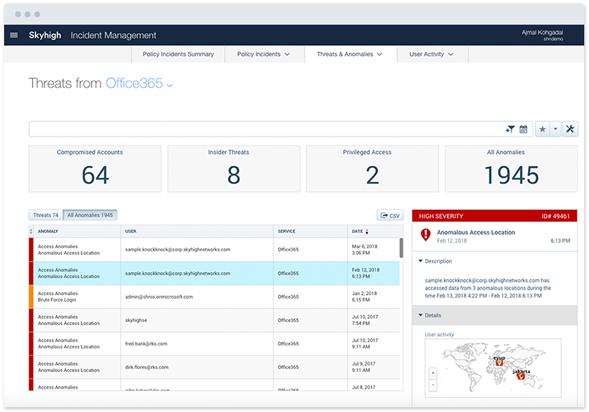This screenshot has height=412, width=589.
Task: Click the wrench tools icon
Action: point(570,129)
